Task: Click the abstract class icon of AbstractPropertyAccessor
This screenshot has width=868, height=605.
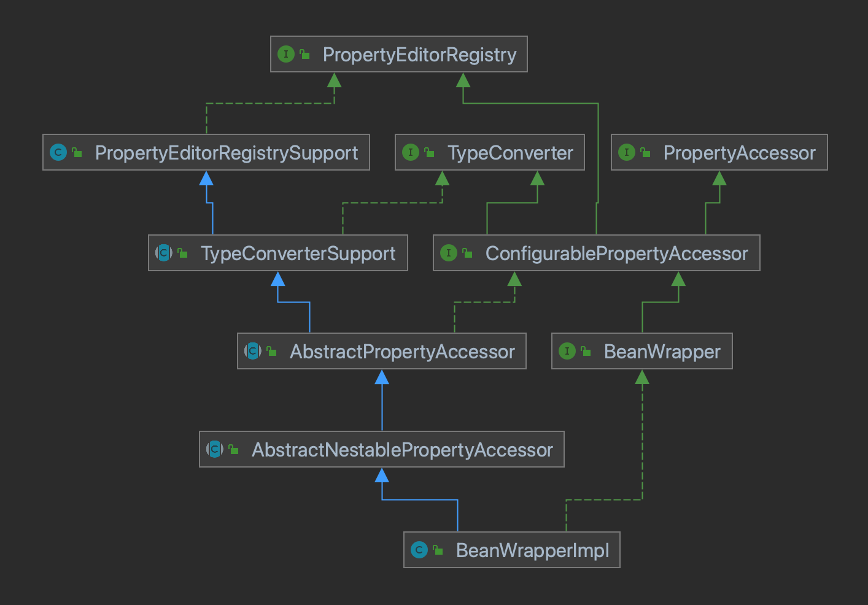Action: pyautogui.click(x=253, y=351)
